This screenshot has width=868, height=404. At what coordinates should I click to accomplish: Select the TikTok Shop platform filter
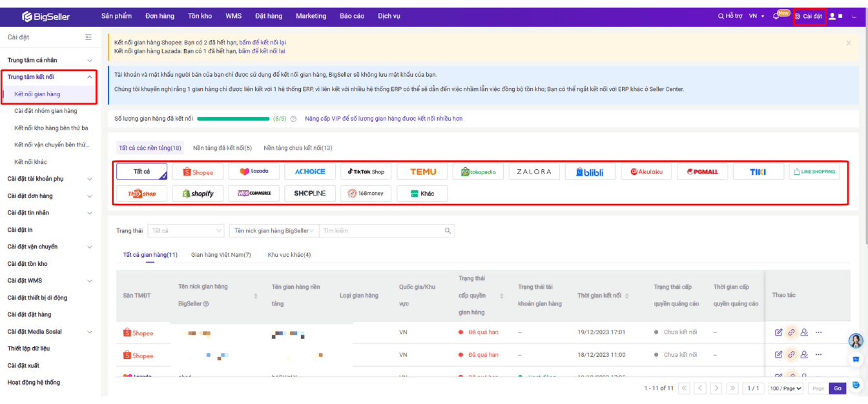[366, 172]
